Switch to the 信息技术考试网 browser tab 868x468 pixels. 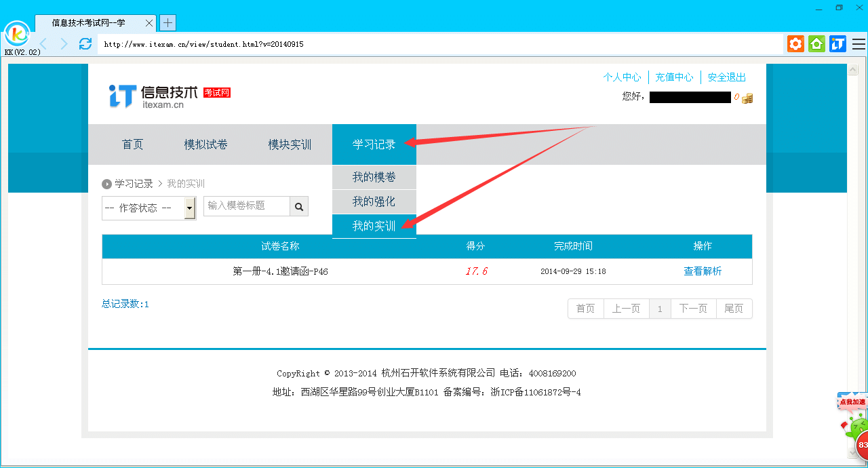point(87,22)
